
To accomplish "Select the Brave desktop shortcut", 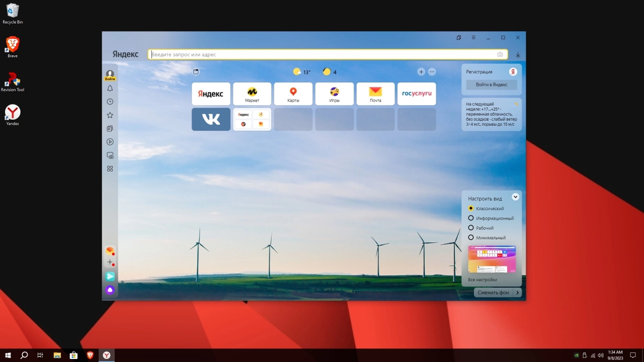I will pyautogui.click(x=13, y=47).
